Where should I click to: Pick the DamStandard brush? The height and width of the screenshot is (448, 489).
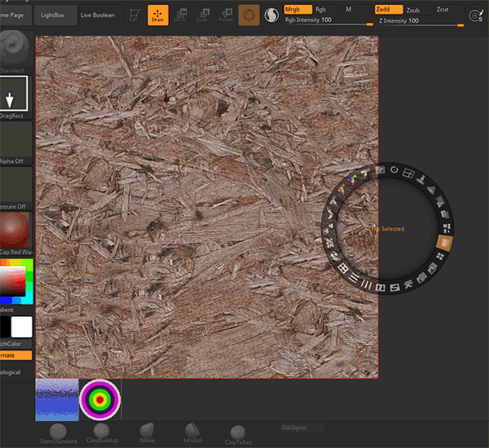pos(59,432)
